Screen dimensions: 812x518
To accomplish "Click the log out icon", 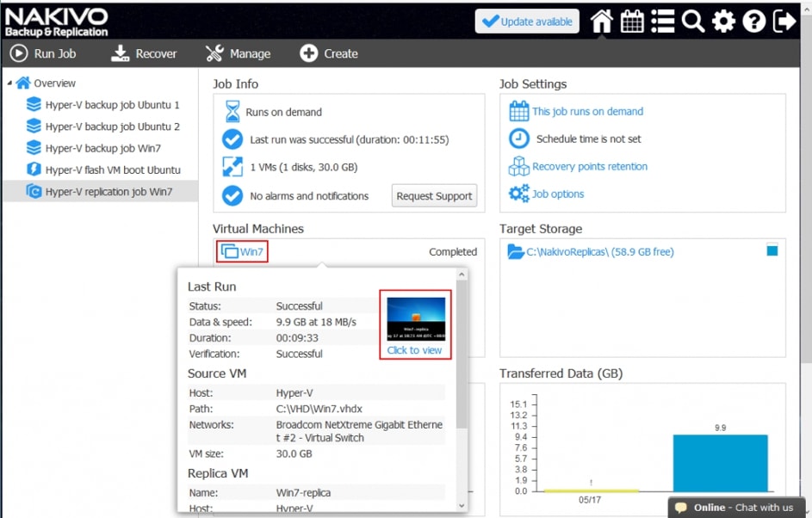I will pos(784,22).
